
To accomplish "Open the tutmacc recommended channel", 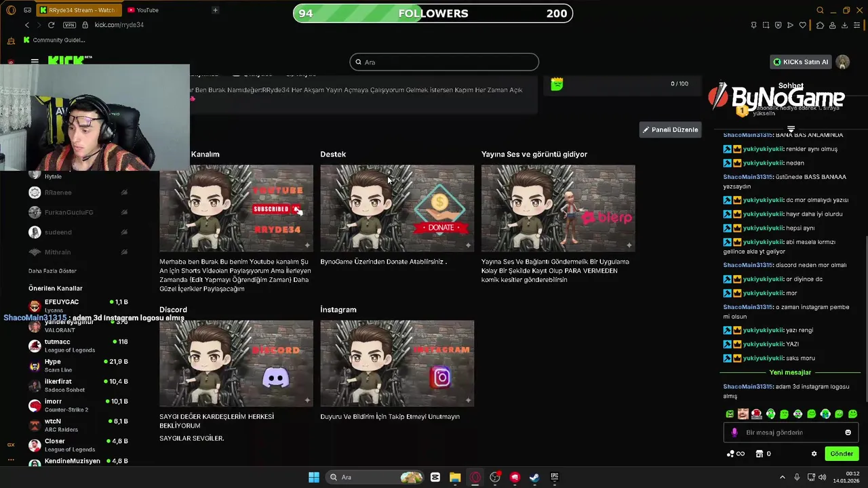I will (x=78, y=346).
